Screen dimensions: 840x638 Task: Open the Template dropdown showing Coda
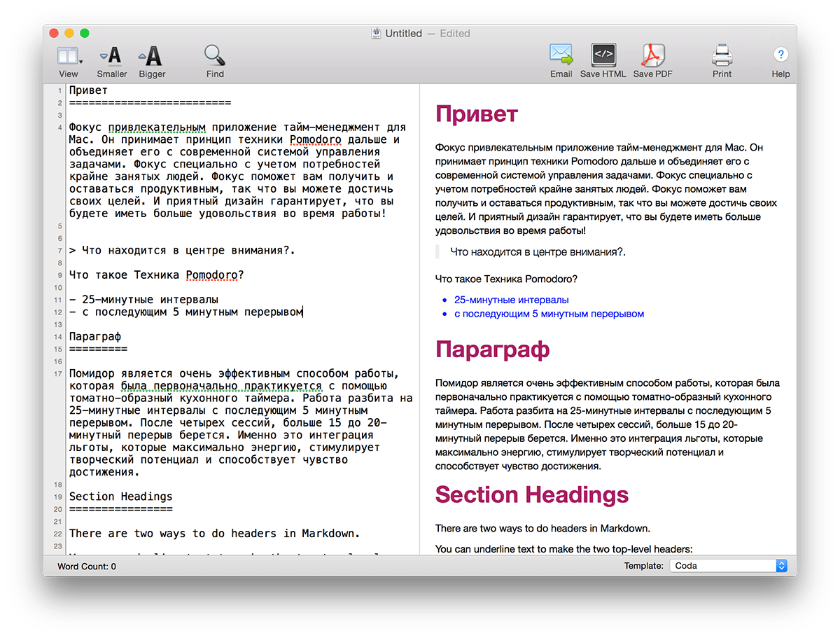click(729, 566)
